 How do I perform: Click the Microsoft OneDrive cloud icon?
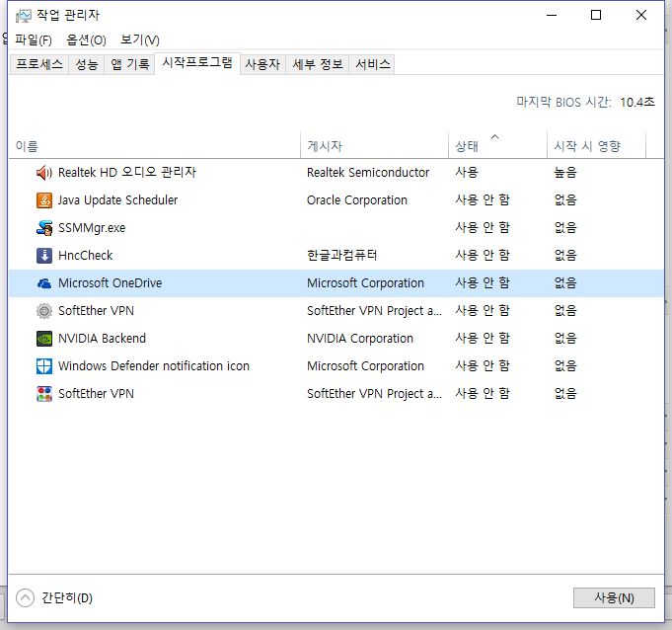(x=44, y=283)
